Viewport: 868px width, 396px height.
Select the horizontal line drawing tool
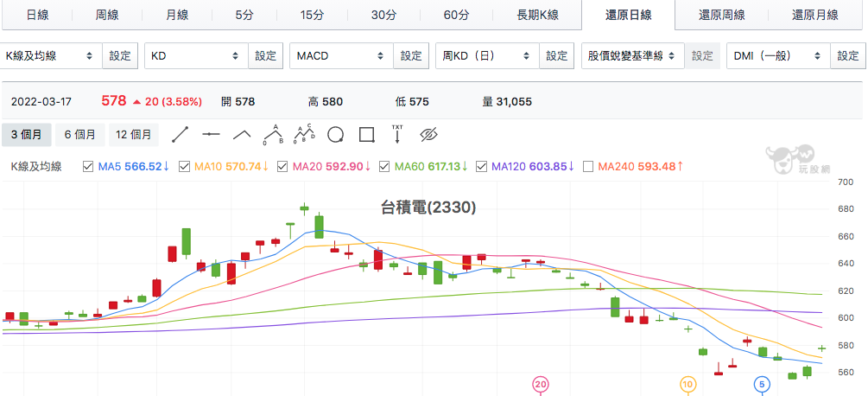pos(211,135)
